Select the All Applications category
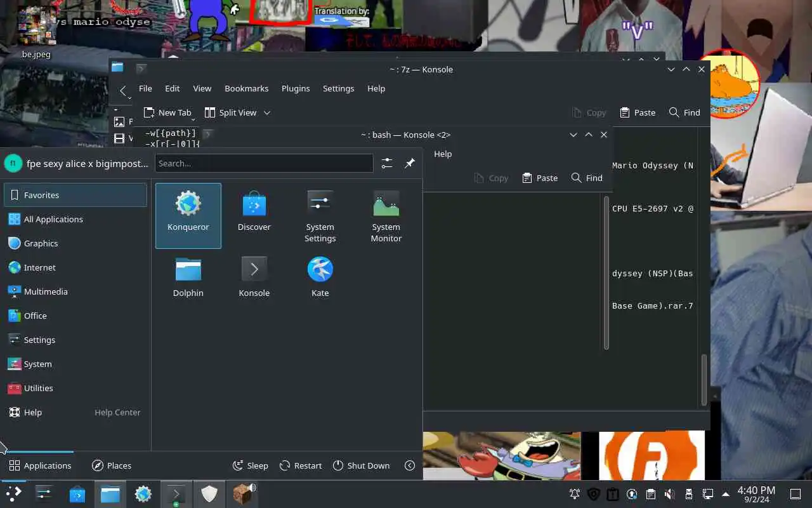Viewport: 812px width, 508px height. click(x=75, y=219)
